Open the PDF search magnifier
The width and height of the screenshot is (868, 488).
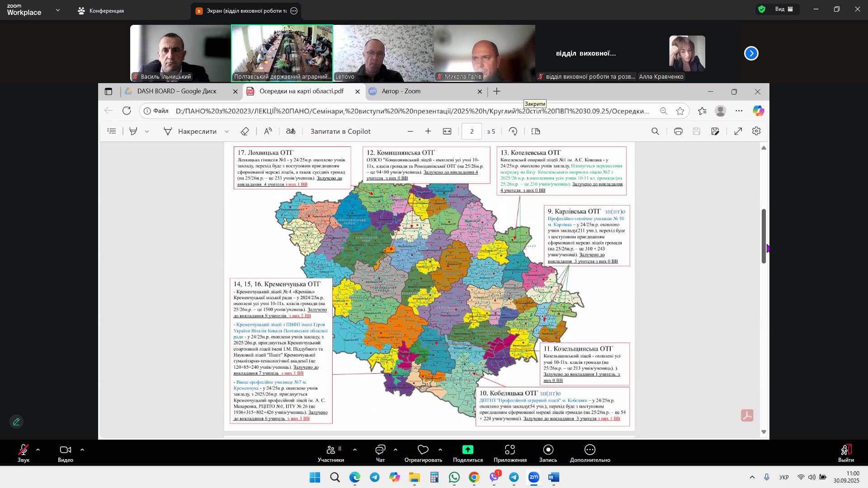655,131
